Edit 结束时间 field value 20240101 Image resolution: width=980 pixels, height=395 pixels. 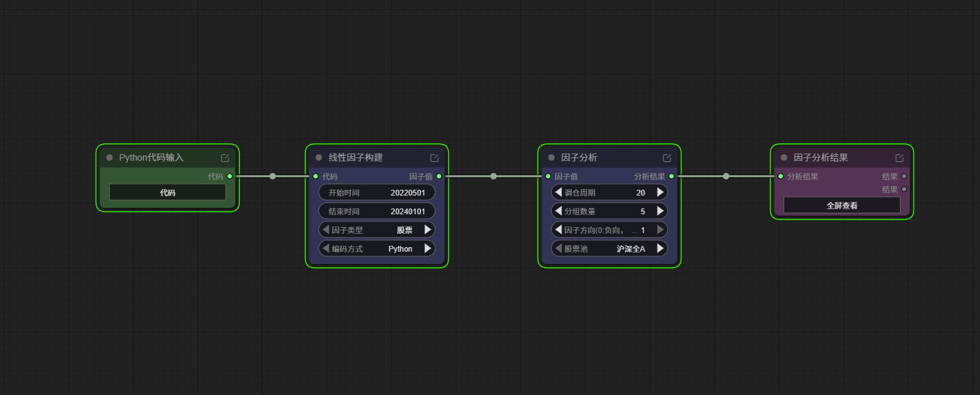[377, 211]
